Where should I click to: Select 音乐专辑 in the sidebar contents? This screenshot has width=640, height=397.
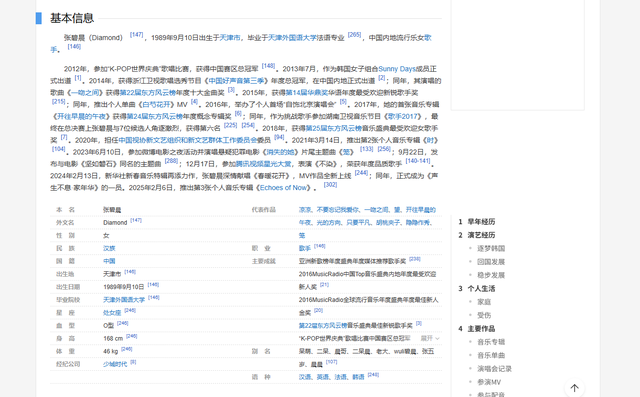[x=491, y=342]
